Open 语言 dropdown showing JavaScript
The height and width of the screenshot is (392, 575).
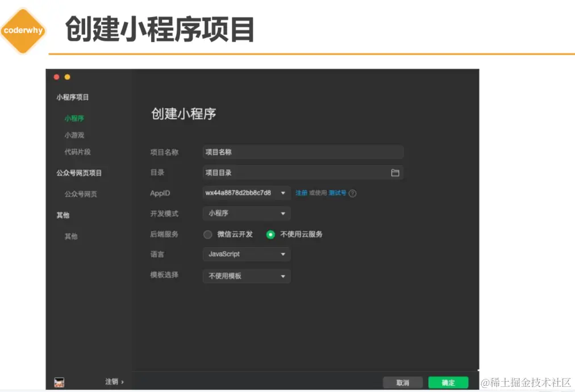pyautogui.click(x=247, y=254)
